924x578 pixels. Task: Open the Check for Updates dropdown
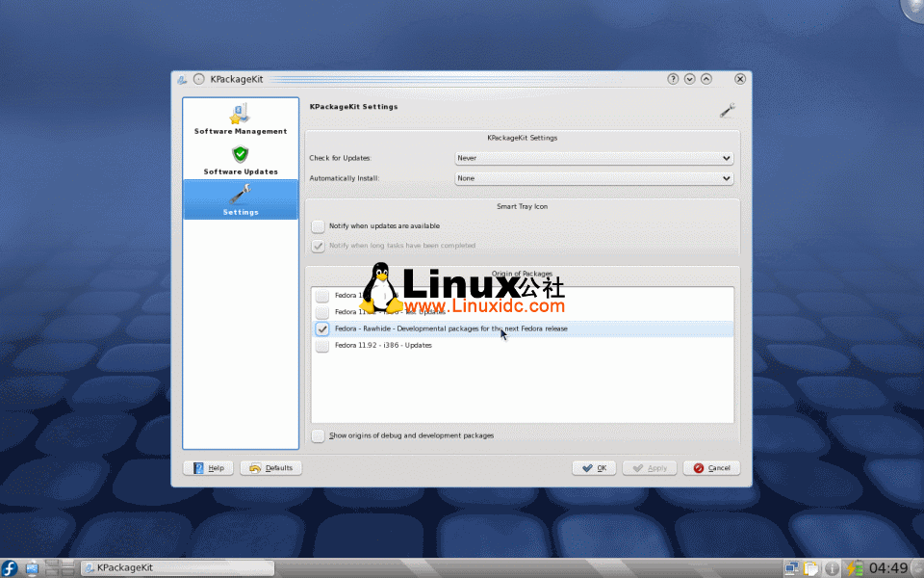[594, 158]
